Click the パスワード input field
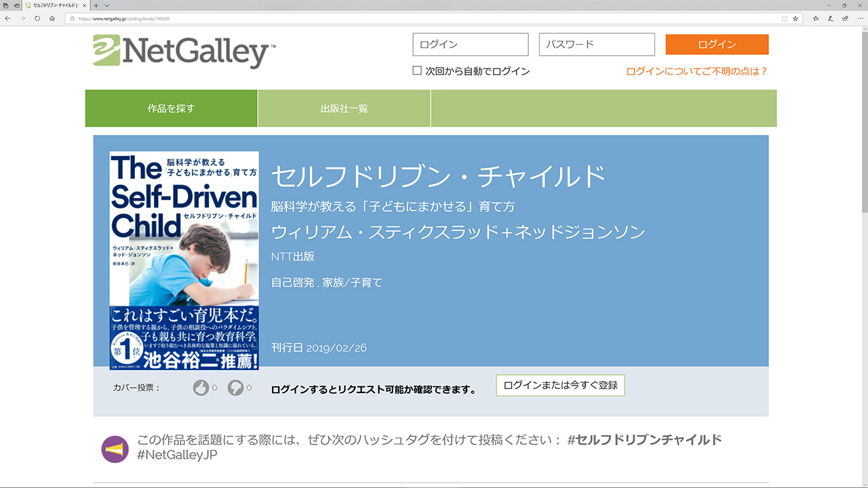This screenshot has width=868, height=488. click(x=597, y=45)
